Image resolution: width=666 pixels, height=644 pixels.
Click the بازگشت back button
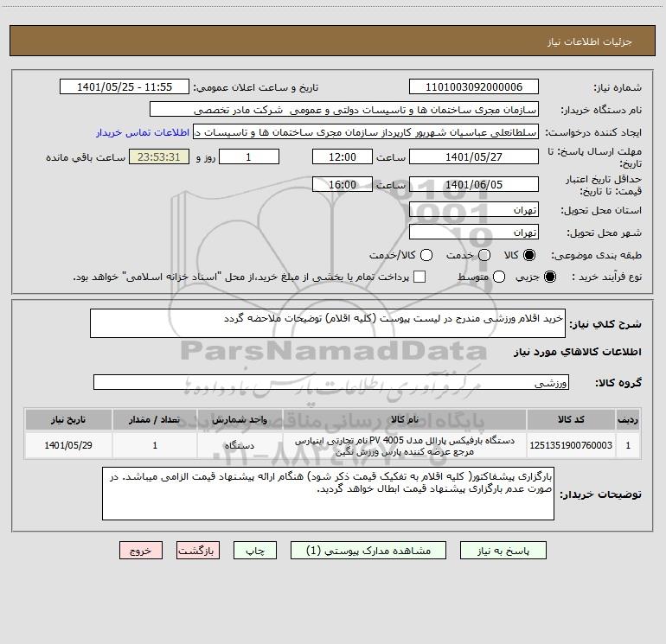(198, 550)
